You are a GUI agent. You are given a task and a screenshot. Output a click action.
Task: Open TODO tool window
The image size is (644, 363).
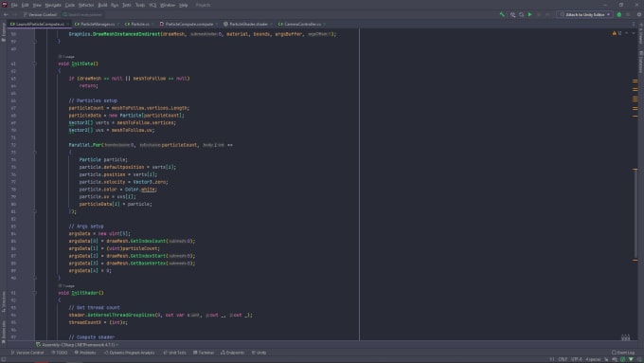(x=60, y=353)
